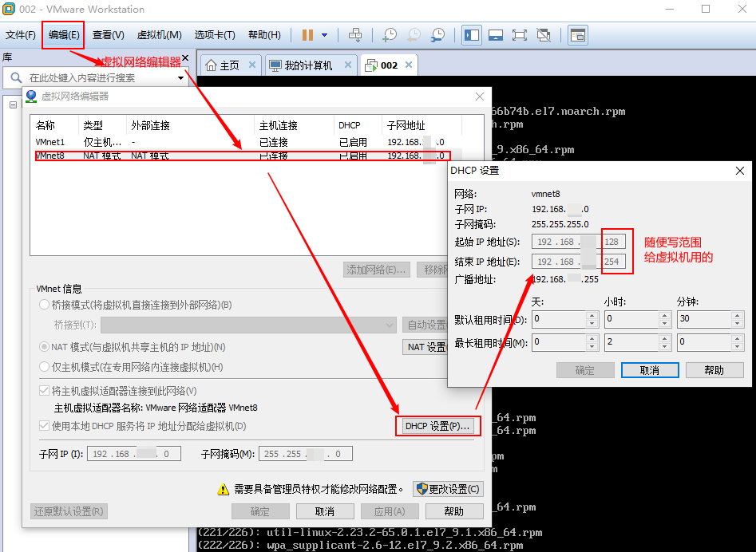Open the 编辑 menu
The height and width of the screenshot is (552, 756).
click(62, 34)
